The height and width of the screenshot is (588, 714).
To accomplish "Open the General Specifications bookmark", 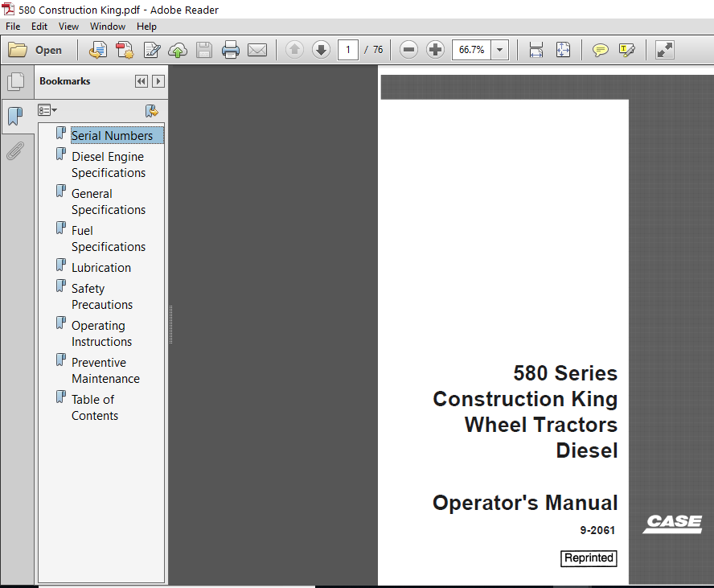I will (x=109, y=201).
